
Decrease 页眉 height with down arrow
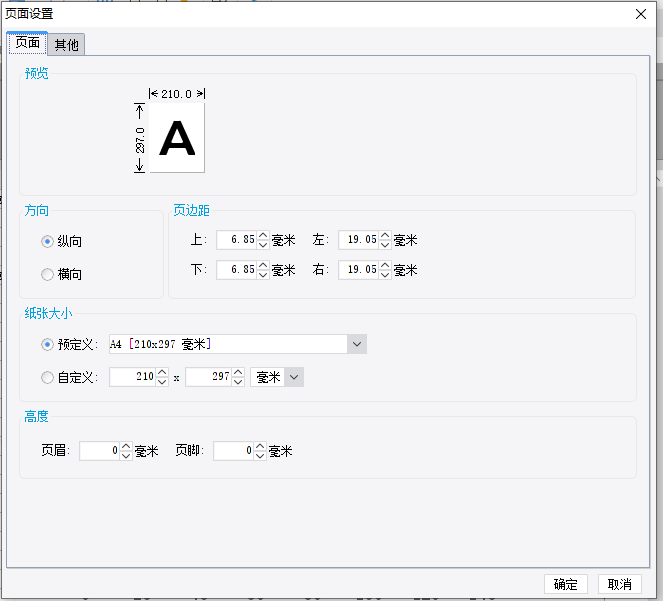tap(126, 456)
